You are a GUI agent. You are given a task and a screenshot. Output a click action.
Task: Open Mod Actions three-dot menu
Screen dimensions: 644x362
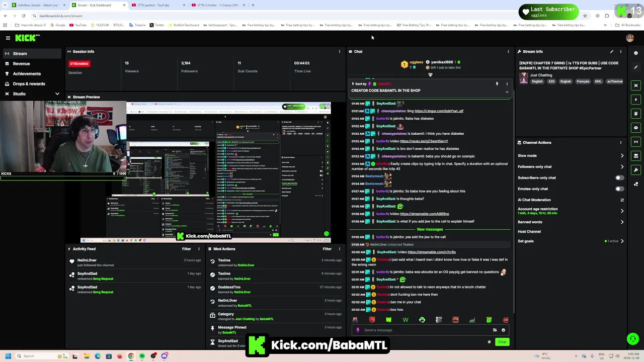point(340,249)
